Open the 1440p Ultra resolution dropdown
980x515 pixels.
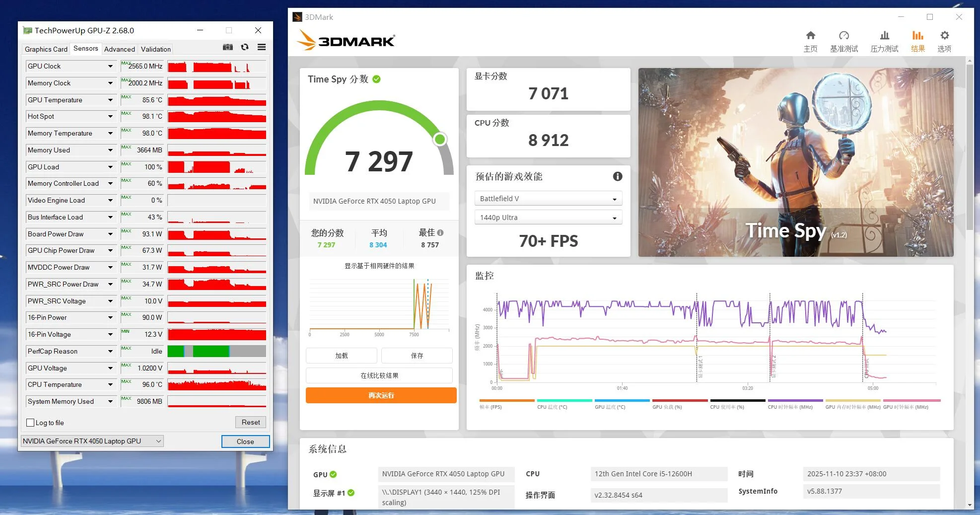click(548, 218)
